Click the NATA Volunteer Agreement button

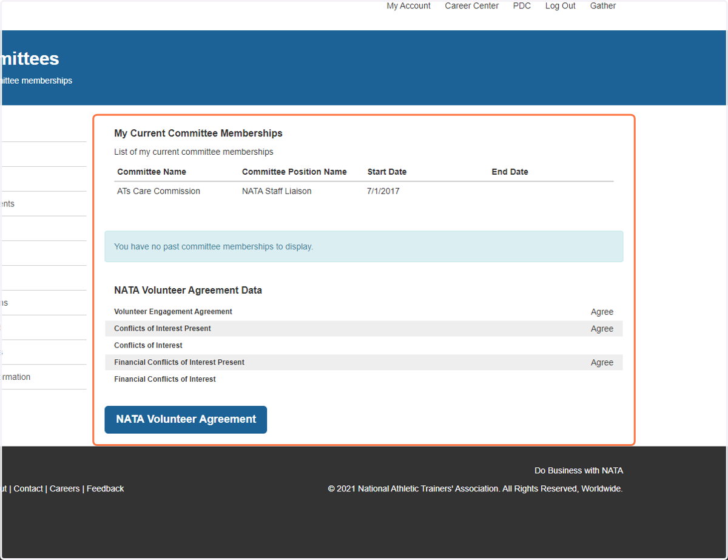pos(186,419)
